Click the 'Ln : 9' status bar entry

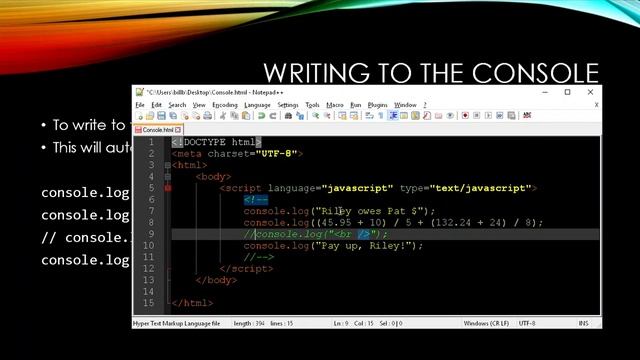coord(341,323)
